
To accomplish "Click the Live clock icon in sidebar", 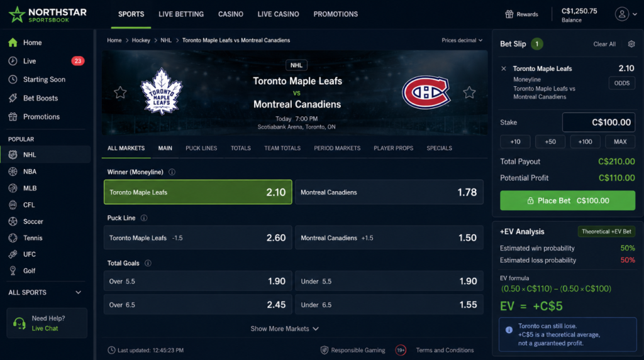I will click(13, 61).
